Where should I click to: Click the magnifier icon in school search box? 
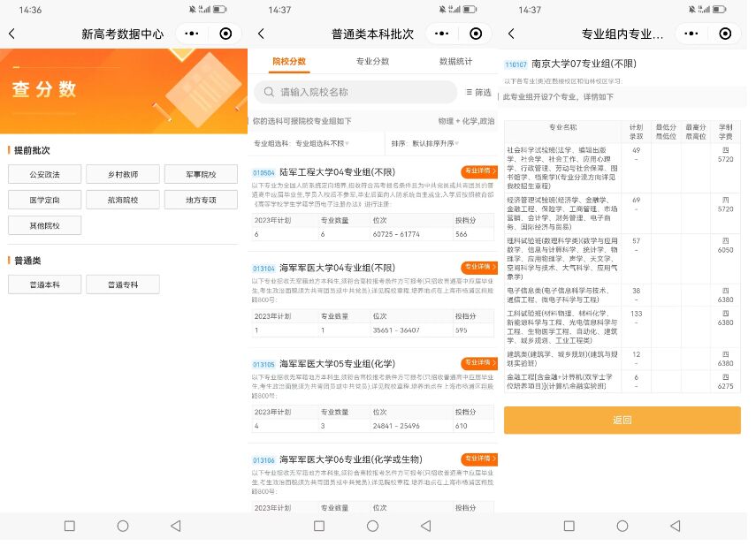(x=268, y=92)
